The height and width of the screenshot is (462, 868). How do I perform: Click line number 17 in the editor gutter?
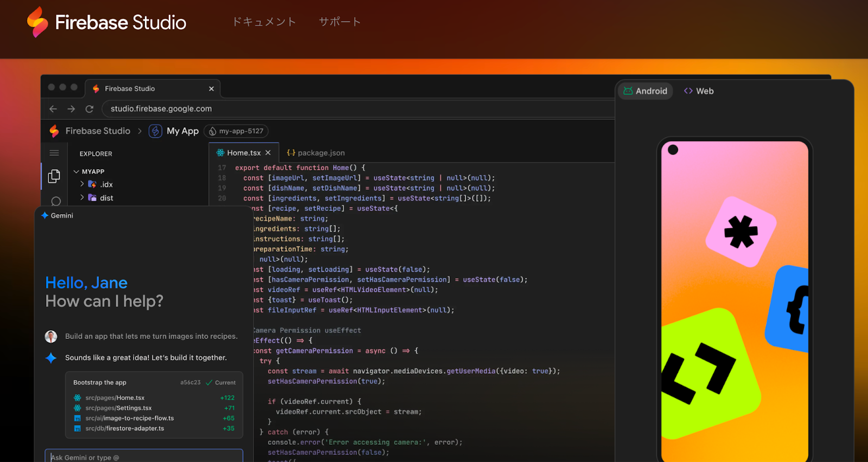222,168
